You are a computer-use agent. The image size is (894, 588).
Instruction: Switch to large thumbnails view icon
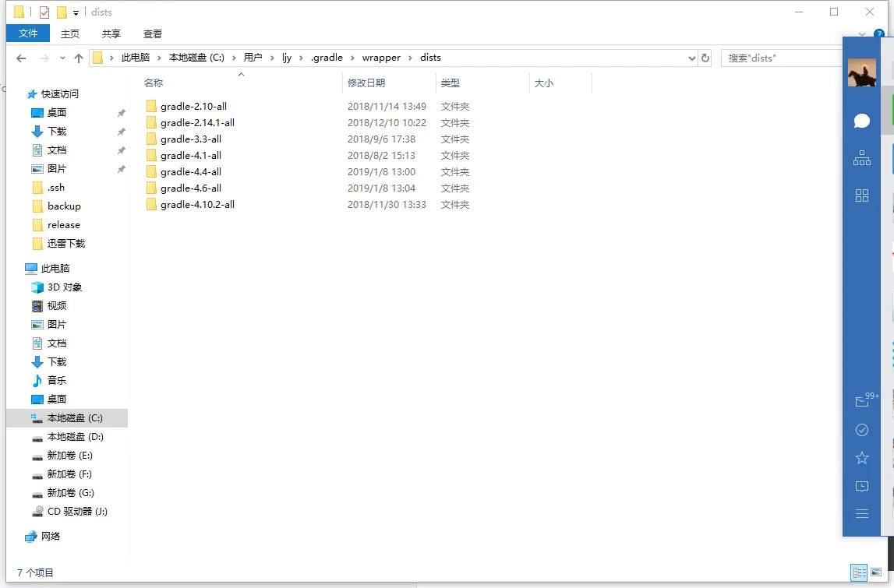point(876,572)
